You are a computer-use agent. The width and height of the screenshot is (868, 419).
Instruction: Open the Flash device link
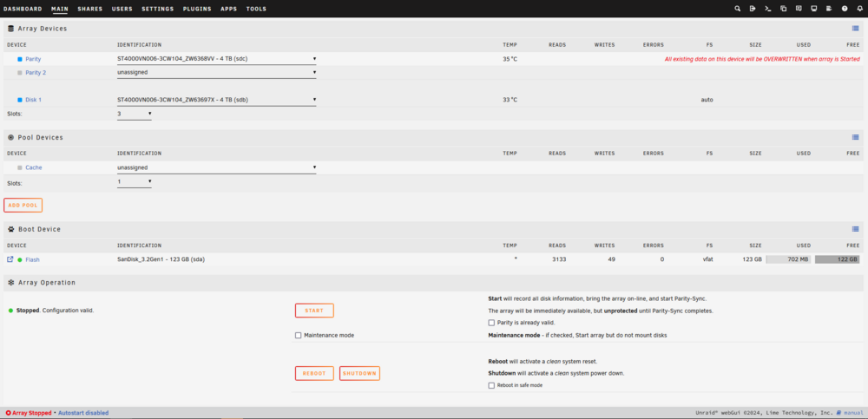[33, 259]
